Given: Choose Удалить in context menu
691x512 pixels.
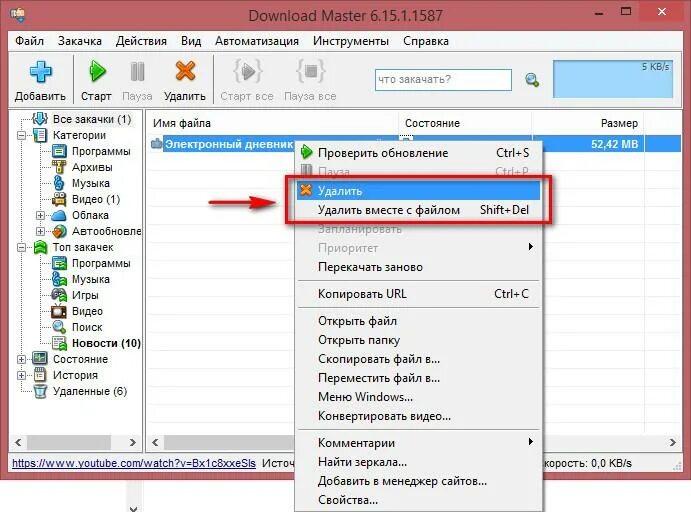Looking at the screenshot, I should pyautogui.click(x=418, y=191).
